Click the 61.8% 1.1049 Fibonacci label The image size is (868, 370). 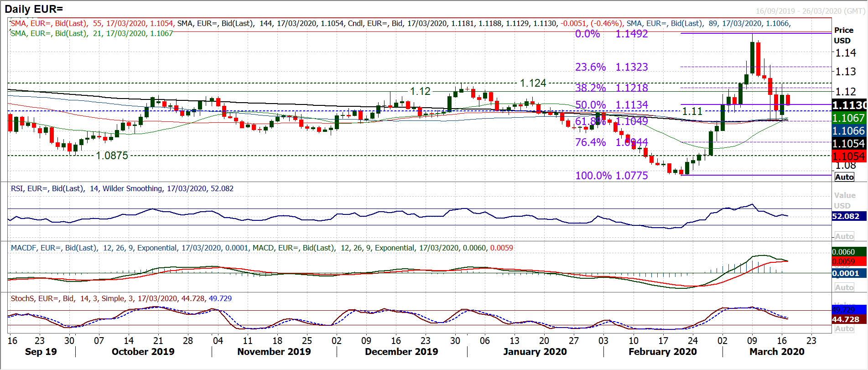click(611, 121)
